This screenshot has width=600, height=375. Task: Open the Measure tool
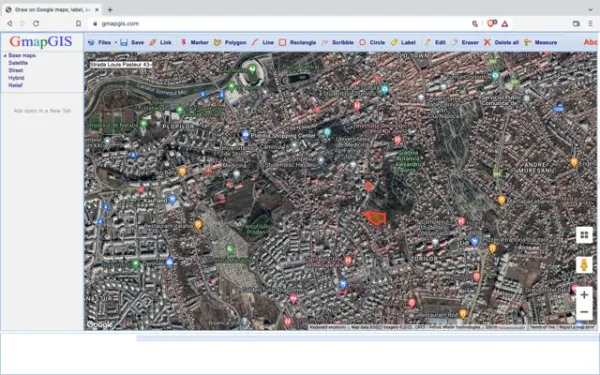coord(540,42)
